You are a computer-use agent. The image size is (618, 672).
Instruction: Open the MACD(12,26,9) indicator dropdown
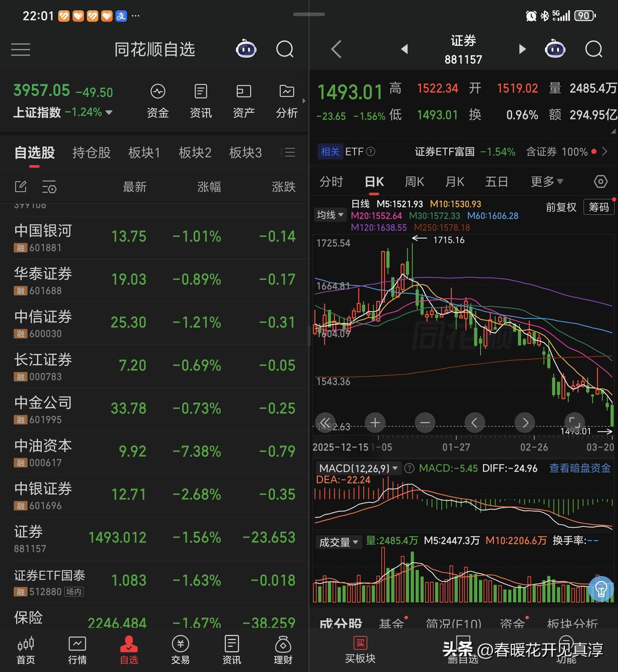pyautogui.click(x=358, y=468)
